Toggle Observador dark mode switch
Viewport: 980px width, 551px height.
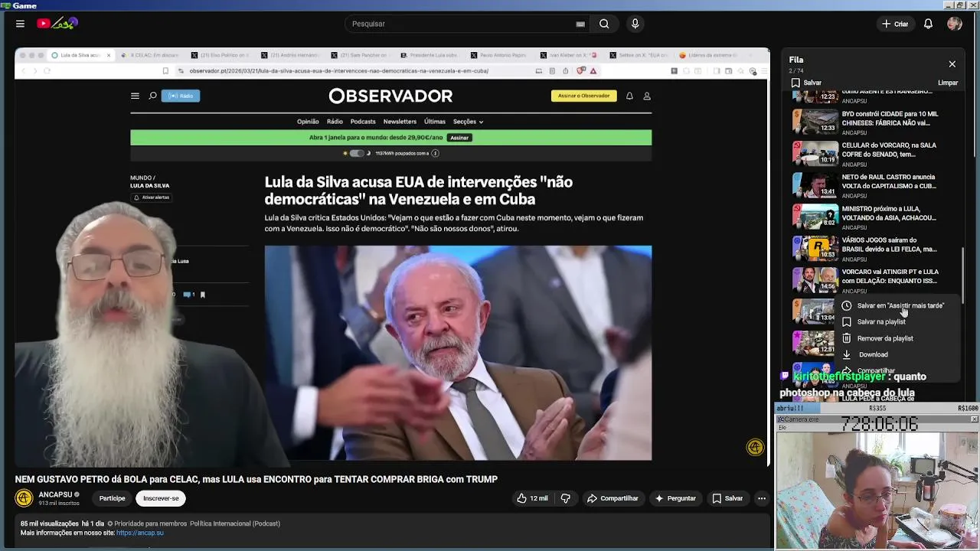click(357, 153)
